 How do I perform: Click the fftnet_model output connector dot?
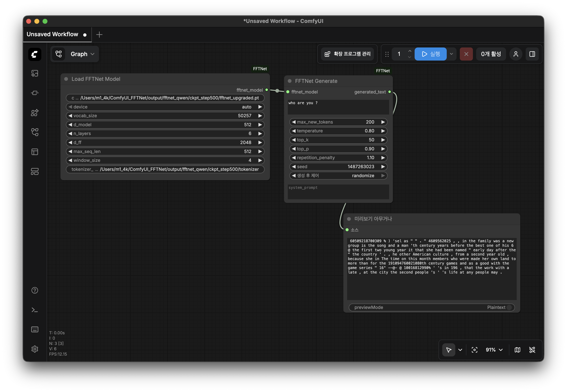(267, 90)
